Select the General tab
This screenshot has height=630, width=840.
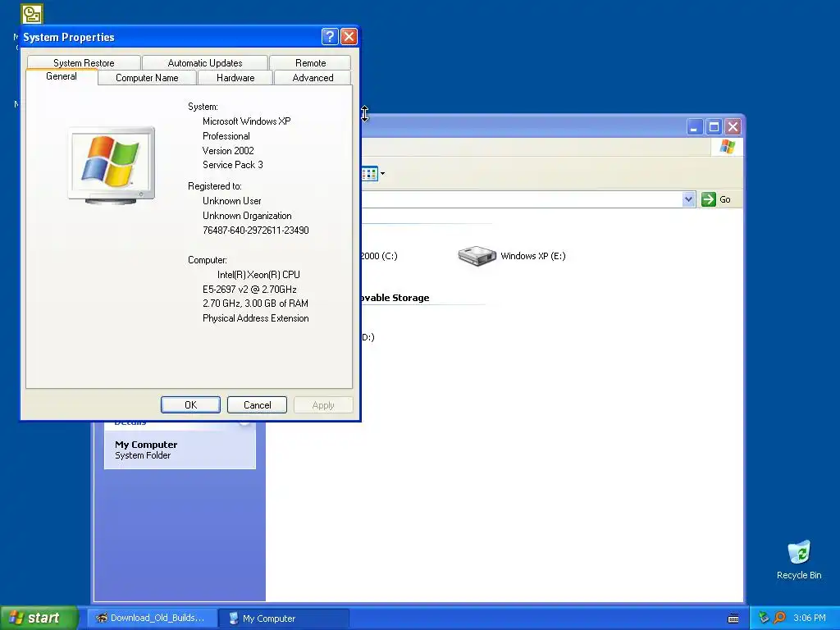pyautogui.click(x=62, y=76)
